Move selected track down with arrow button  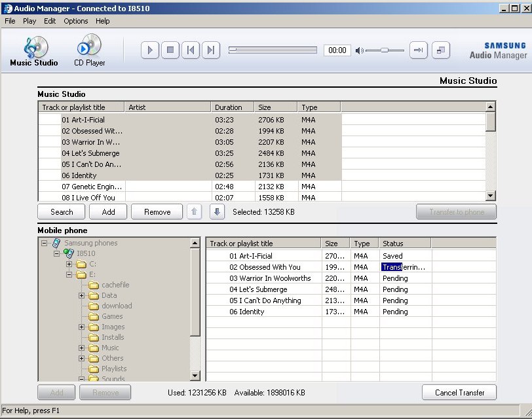click(218, 211)
